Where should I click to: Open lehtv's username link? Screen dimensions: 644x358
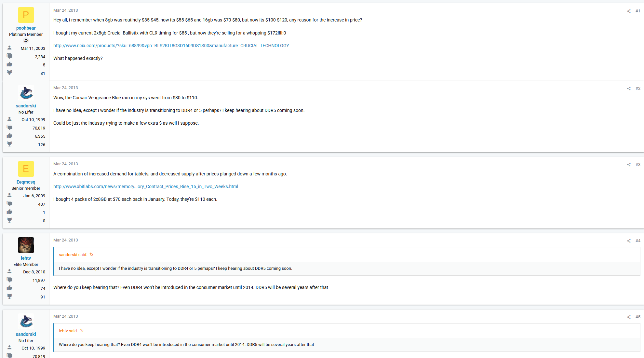[26, 258]
